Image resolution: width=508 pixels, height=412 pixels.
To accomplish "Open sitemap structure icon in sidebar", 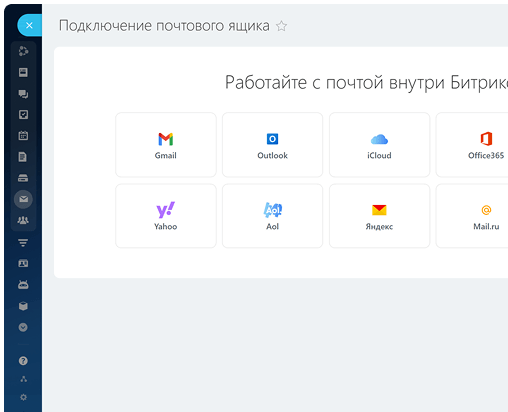I will coord(23,379).
